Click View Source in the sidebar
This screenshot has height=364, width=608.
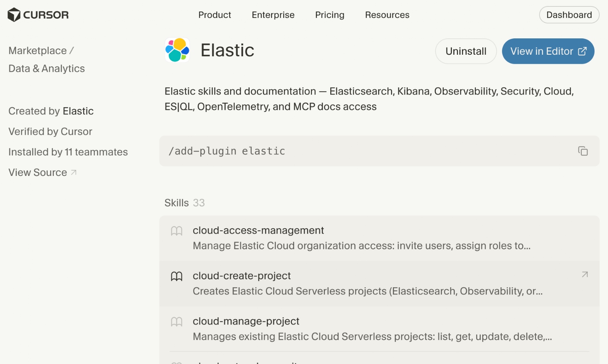pyautogui.click(x=38, y=172)
